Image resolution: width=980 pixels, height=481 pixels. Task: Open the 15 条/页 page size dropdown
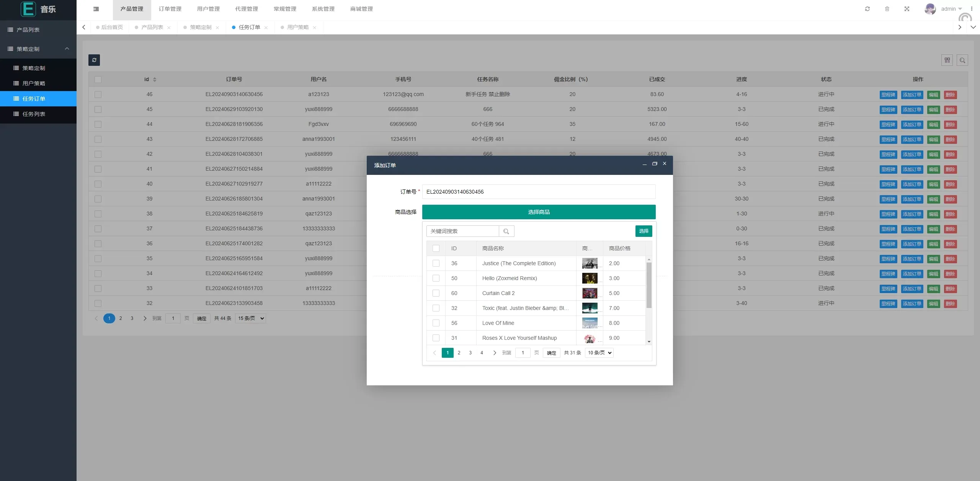(x=250, y=318)
